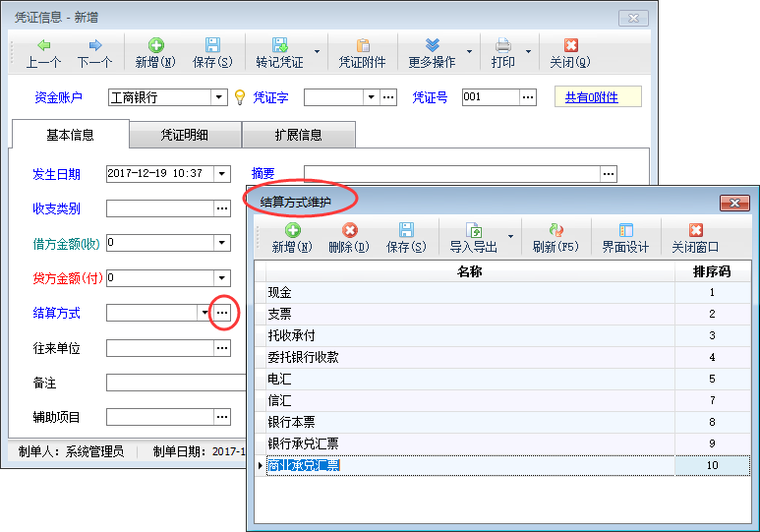
Task: Click the 下一个 (next) arrow icon
Action: (x=94, y=45)
